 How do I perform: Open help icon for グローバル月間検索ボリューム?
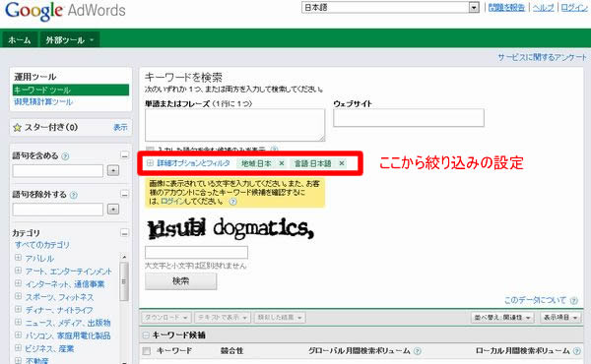point(418,351)
